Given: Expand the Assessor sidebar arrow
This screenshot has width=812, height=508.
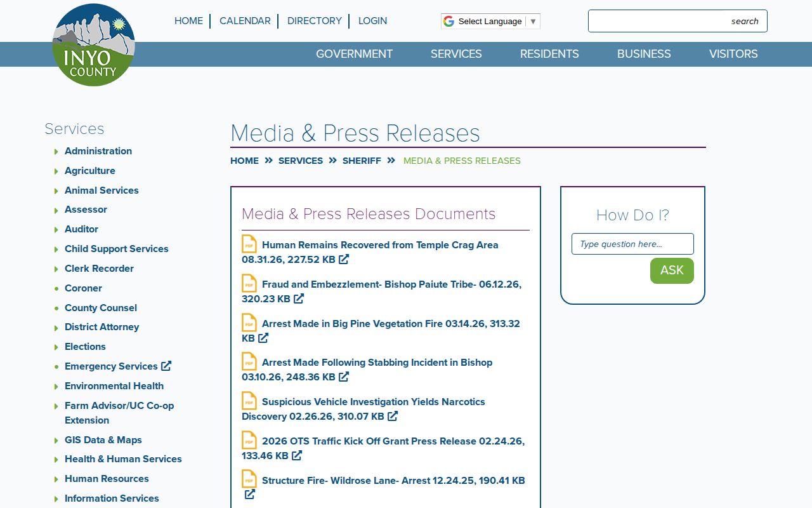Looking at the screenshot, I should (x=56, y=210).
